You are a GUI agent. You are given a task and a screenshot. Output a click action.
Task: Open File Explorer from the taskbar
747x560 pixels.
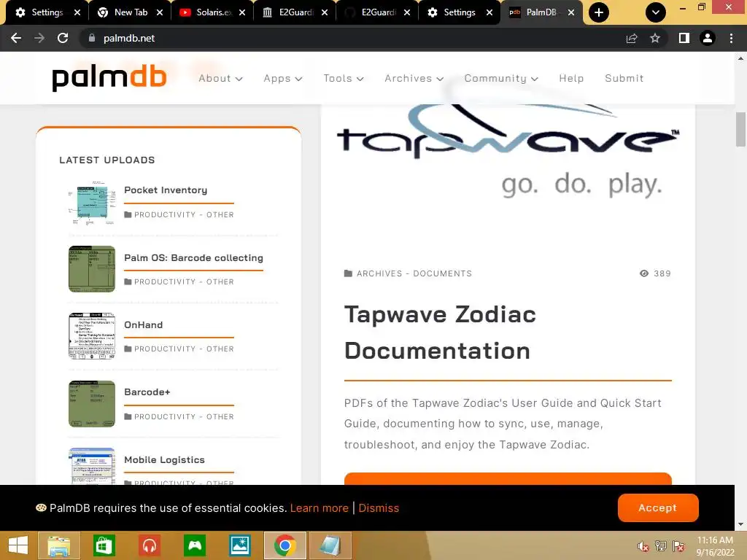[58, 545]
